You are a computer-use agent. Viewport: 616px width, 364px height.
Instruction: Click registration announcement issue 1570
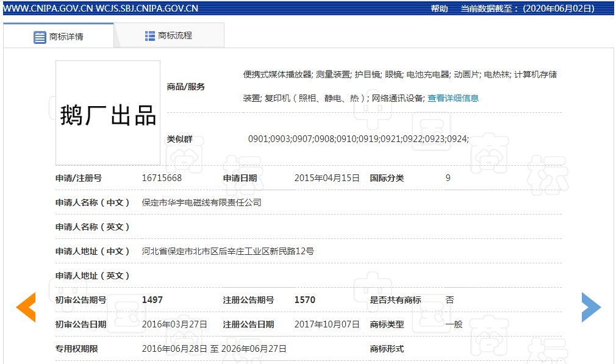pos(304,300)
